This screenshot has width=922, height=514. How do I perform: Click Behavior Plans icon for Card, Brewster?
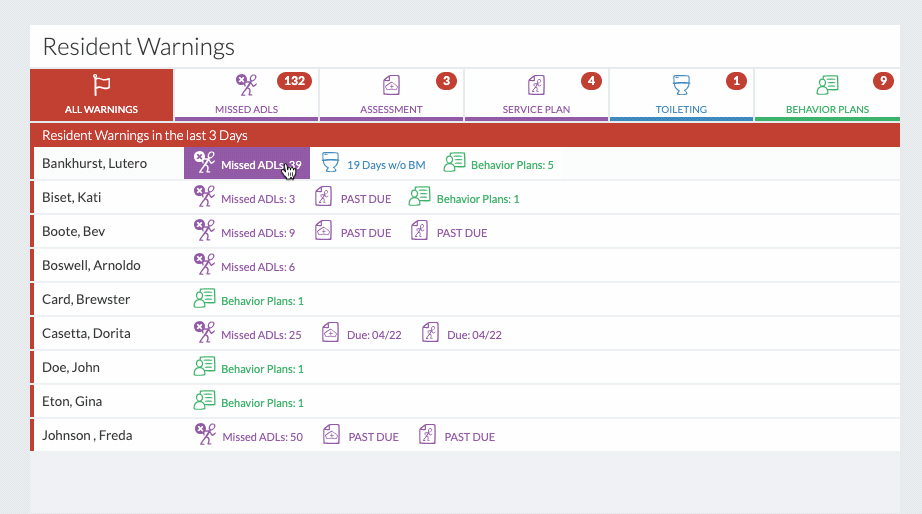tap(204, 299)
